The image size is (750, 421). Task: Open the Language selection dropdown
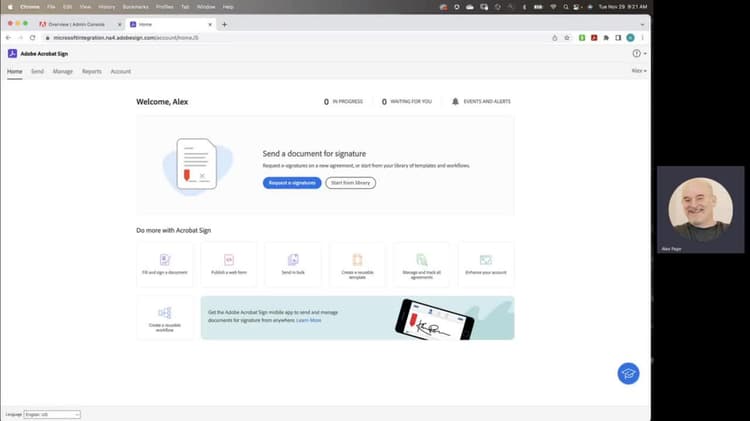click(52, 414)
